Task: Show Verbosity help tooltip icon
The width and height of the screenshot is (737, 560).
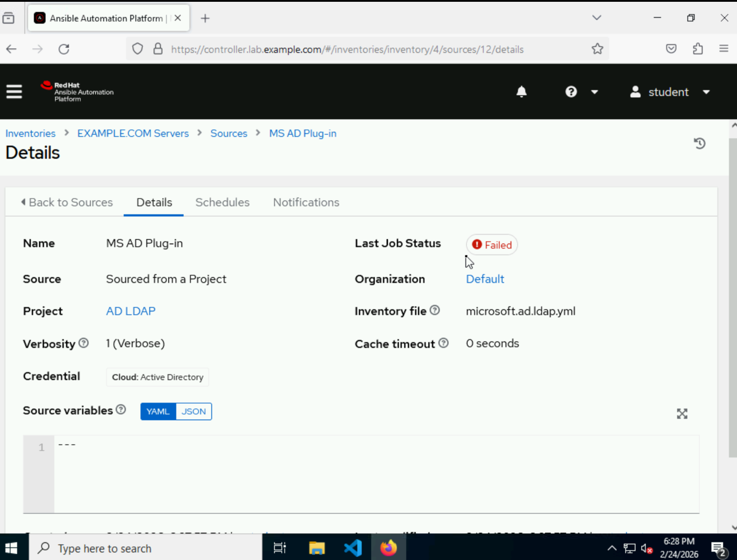Action: tap(84, 343)
